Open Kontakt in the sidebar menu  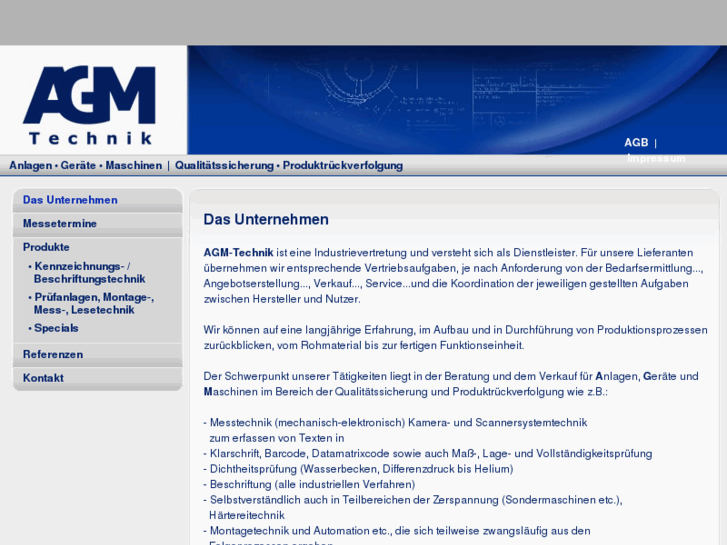tap(43, 378)
